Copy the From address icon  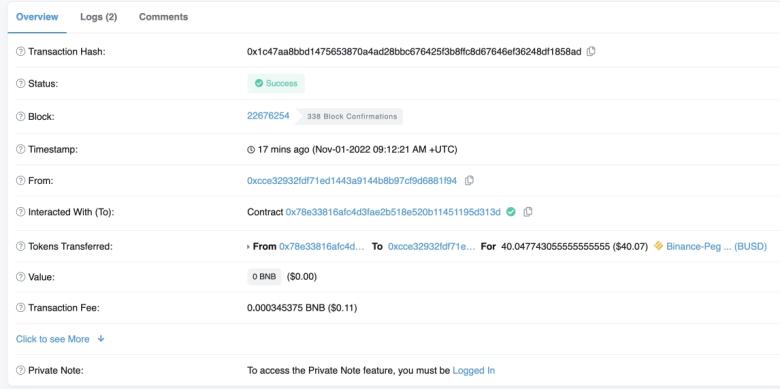click(x=469, y=181)
